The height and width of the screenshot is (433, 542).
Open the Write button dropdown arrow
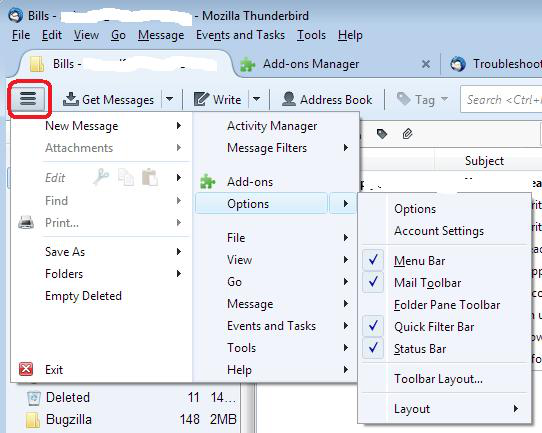[256, 99]
